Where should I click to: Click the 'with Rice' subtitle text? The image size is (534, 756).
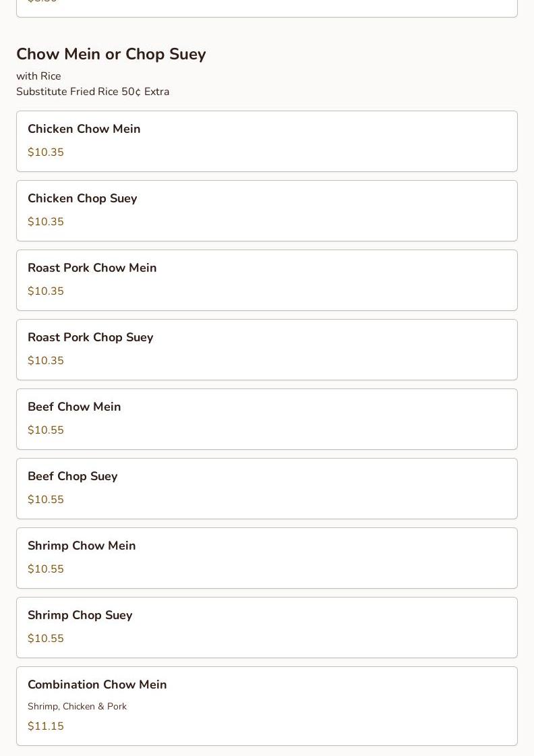pos(38,76)
